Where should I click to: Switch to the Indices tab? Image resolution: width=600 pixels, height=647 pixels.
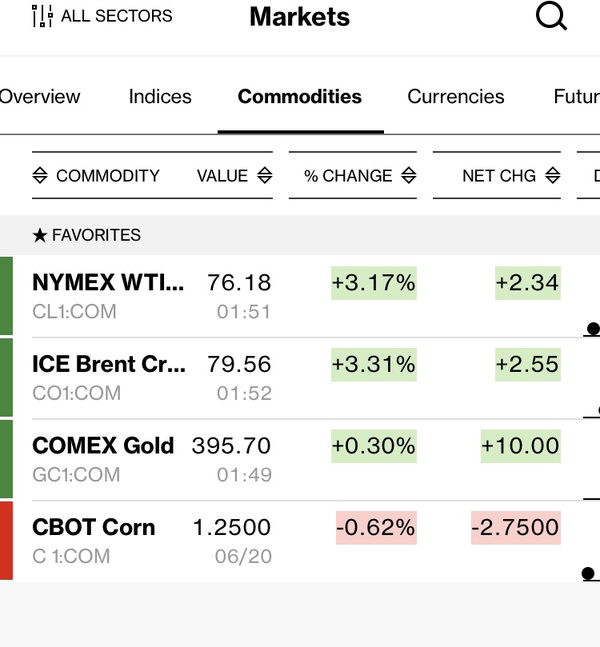tap(160, 97)
